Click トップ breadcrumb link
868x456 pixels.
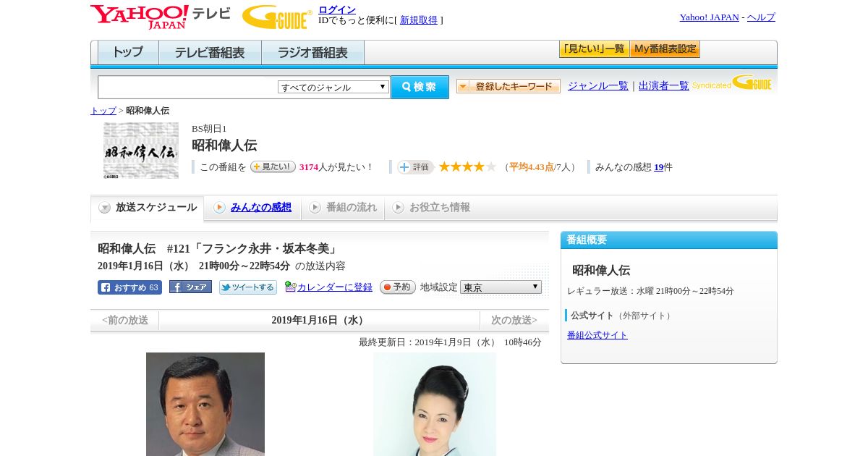pyautogui.click(x=103, y=111)
